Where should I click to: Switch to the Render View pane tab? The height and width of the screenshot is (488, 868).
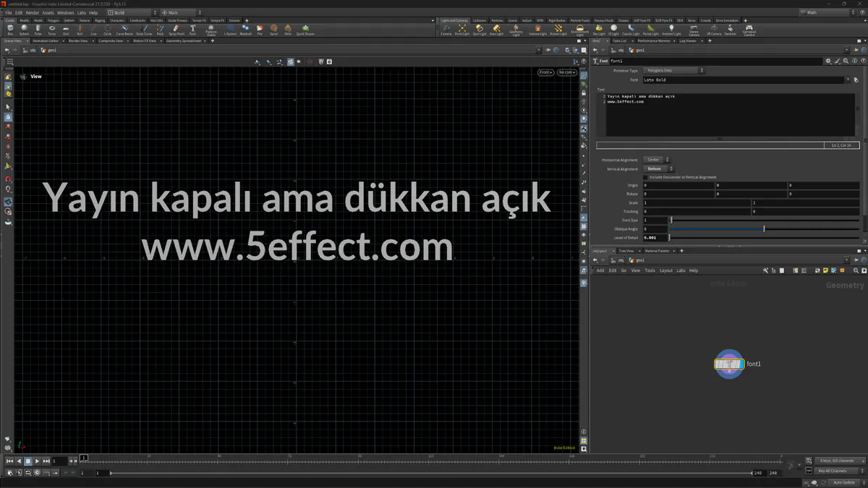coord(78,41)
